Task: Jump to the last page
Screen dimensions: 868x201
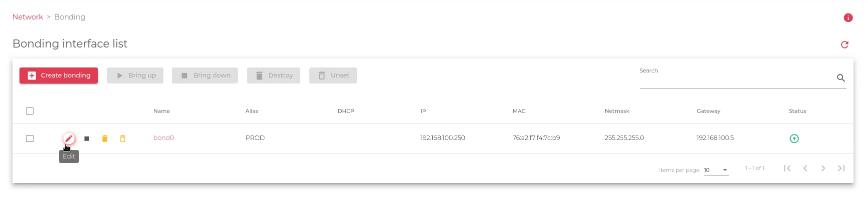Action: (841, 168)
